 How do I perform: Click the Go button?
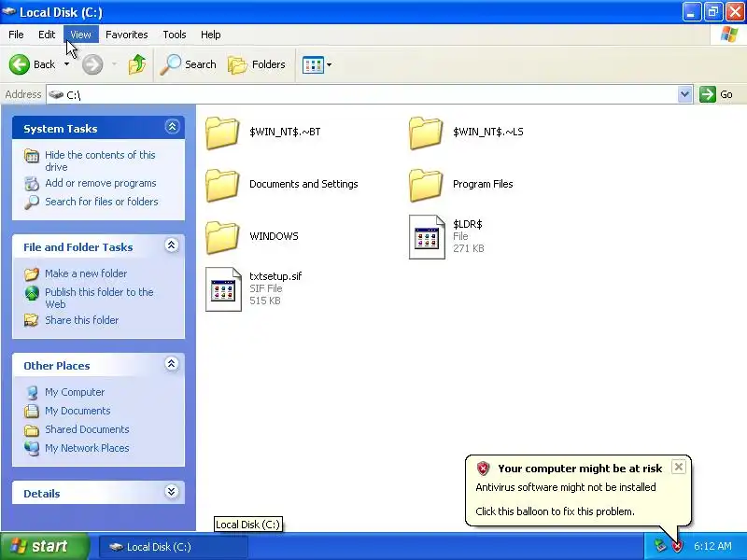(716, 94)
